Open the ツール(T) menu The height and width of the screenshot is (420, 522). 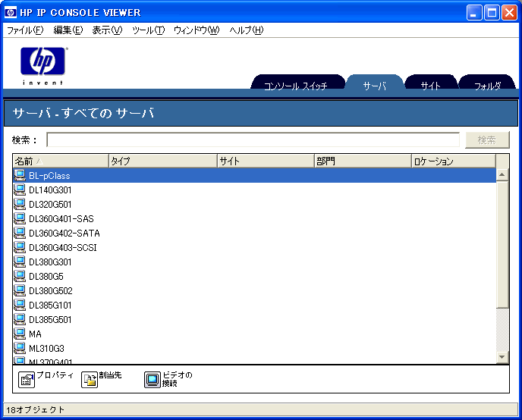148,30
